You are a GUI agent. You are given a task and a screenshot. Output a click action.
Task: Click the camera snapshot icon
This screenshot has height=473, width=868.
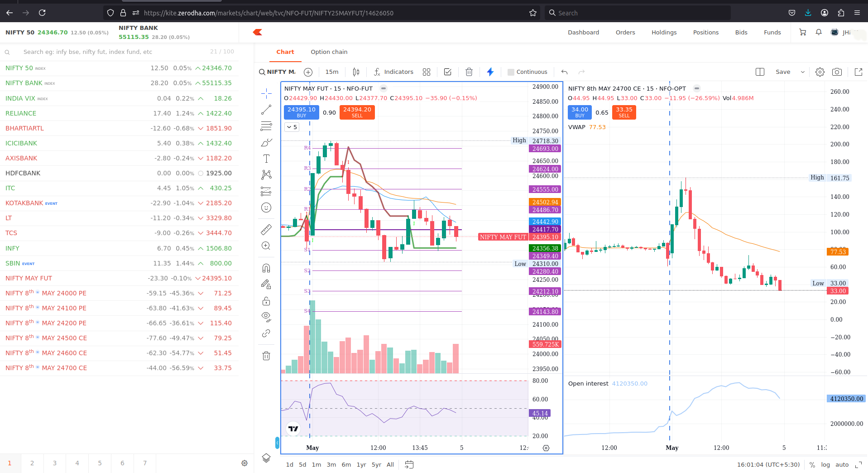(x=837, y=72)
